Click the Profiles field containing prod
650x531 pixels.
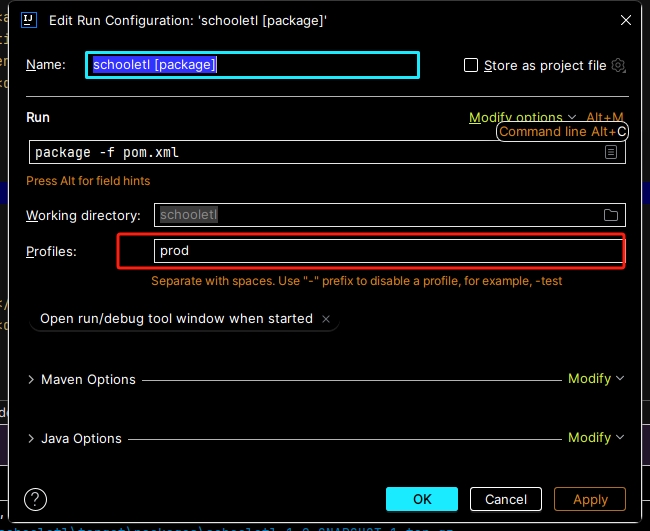pos(388,250)
